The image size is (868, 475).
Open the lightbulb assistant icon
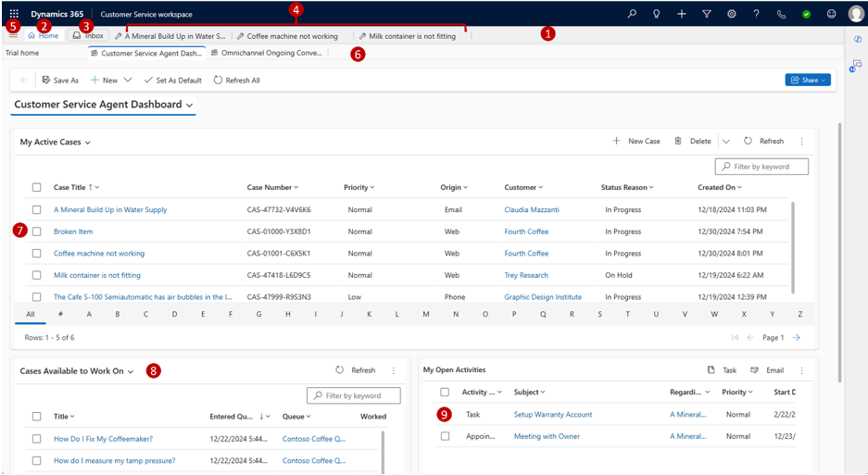click(x=657, y=14)
